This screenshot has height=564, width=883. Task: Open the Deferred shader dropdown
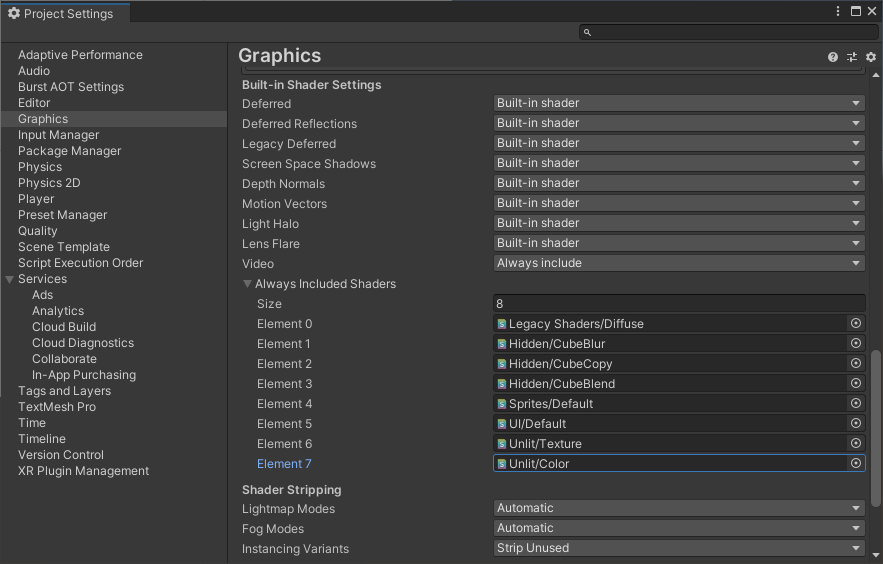click(x=679, y=103)
